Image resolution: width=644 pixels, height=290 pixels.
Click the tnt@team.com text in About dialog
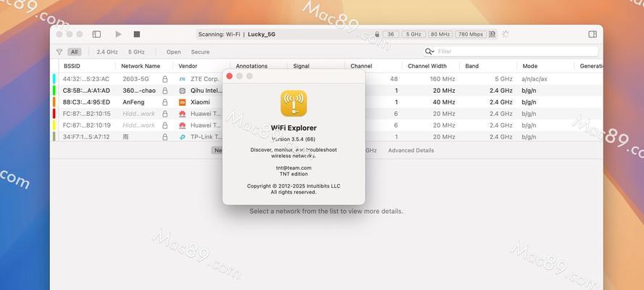click(293, 167)
